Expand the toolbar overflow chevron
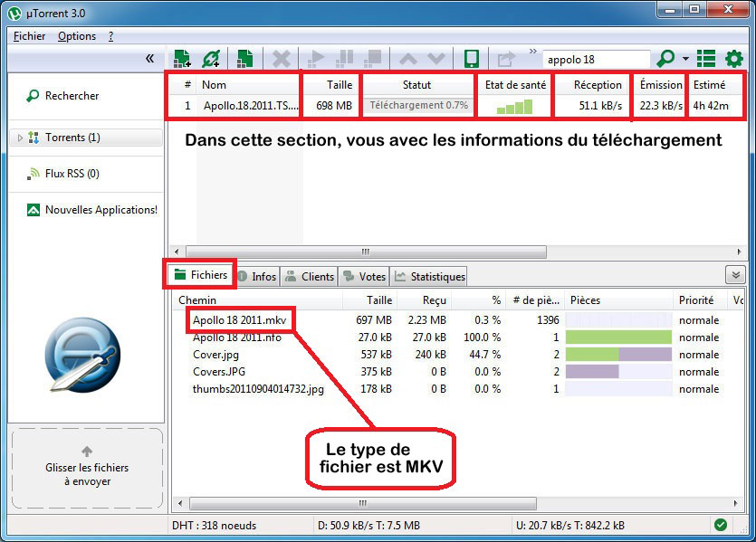The height and width of the screenshot is (542, 756). [532, 51]
